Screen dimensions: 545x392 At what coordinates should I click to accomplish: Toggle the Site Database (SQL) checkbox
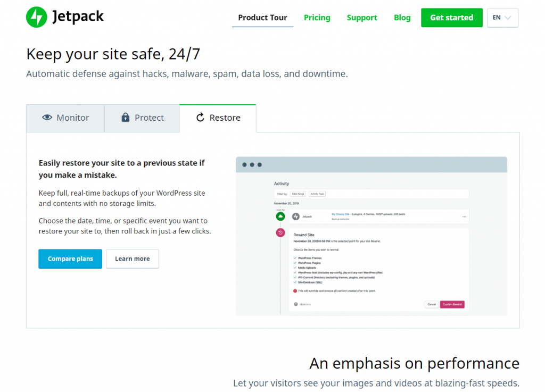295,282
